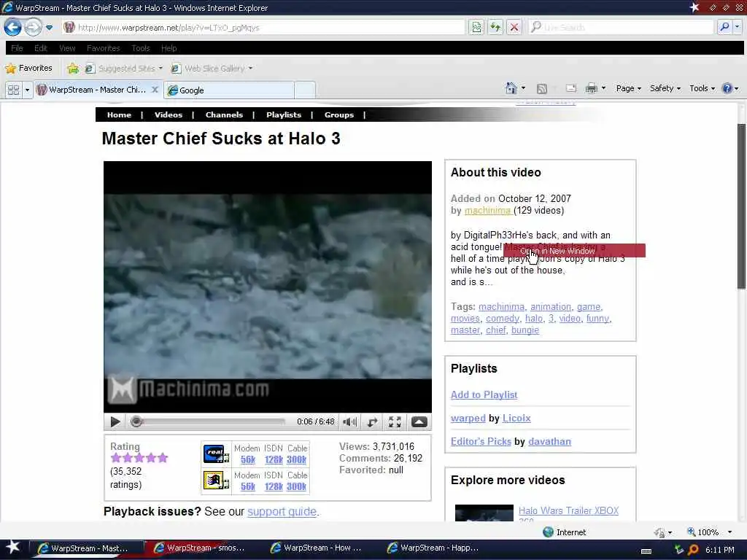Click the Home icon in command bar
Image resolution: width=747 pixels, height=560 pixels.
click(x=511, y=88)
